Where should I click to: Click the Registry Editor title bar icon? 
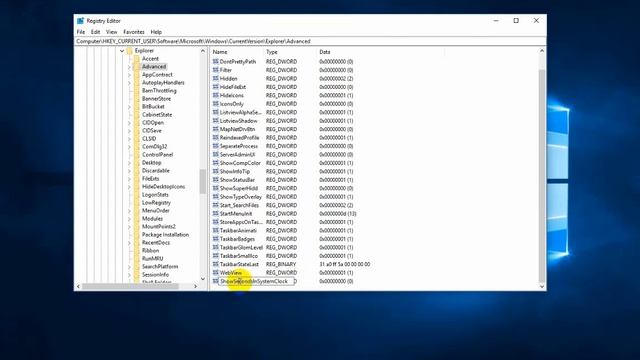point(80,21)
